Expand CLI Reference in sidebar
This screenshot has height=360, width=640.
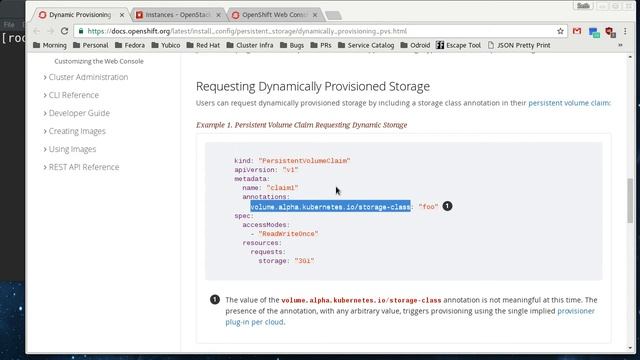point(71,95)
